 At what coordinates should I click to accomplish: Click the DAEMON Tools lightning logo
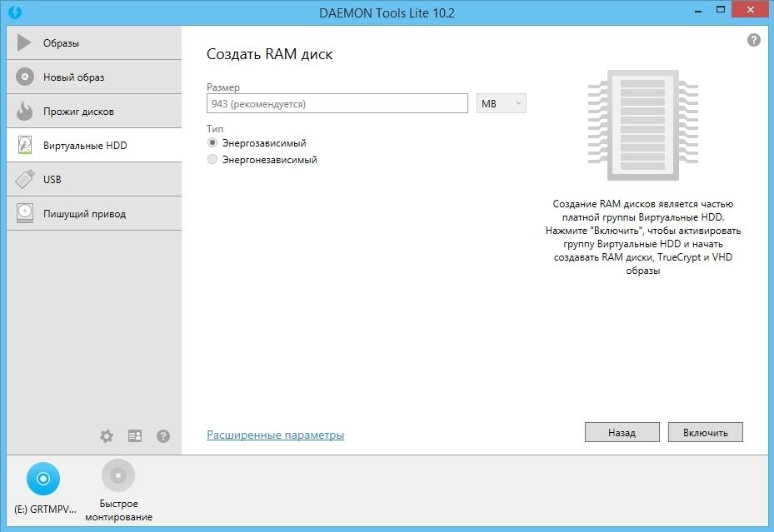(15, 12)
